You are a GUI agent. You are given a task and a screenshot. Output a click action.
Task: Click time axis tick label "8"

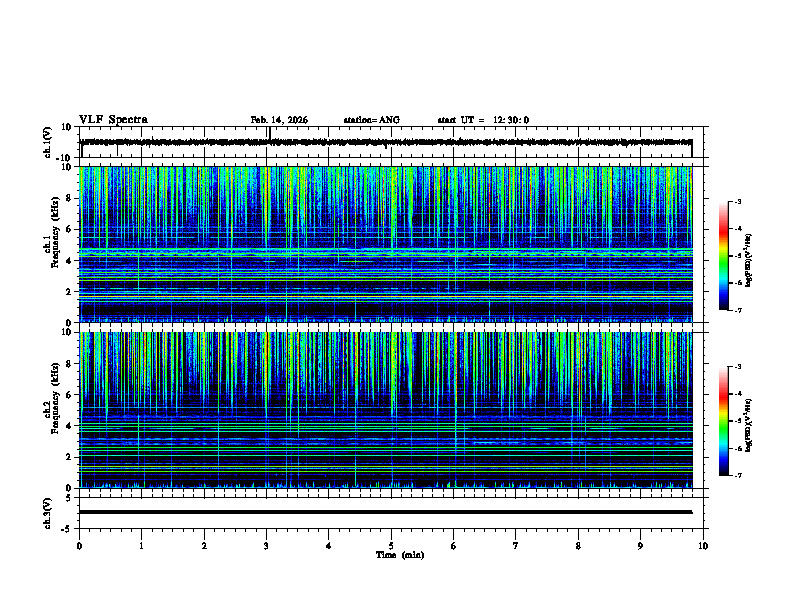coord(578,546)
